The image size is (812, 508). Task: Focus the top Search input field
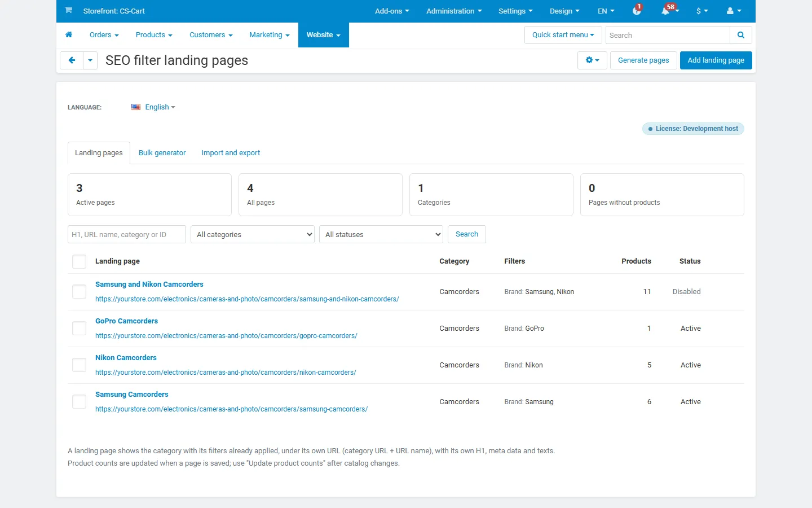[668, 35]
